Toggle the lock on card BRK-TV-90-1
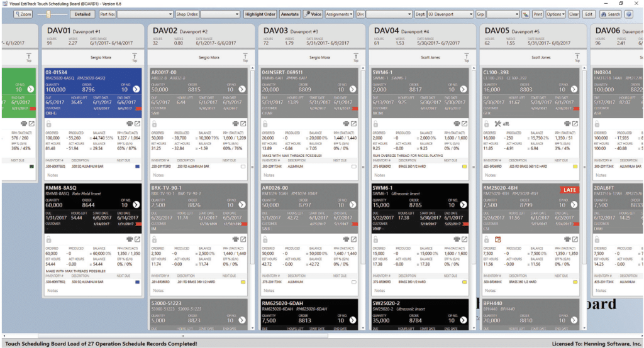Image resolution: width=644 pixels, height=348 pixels. [x=155, y=239]
